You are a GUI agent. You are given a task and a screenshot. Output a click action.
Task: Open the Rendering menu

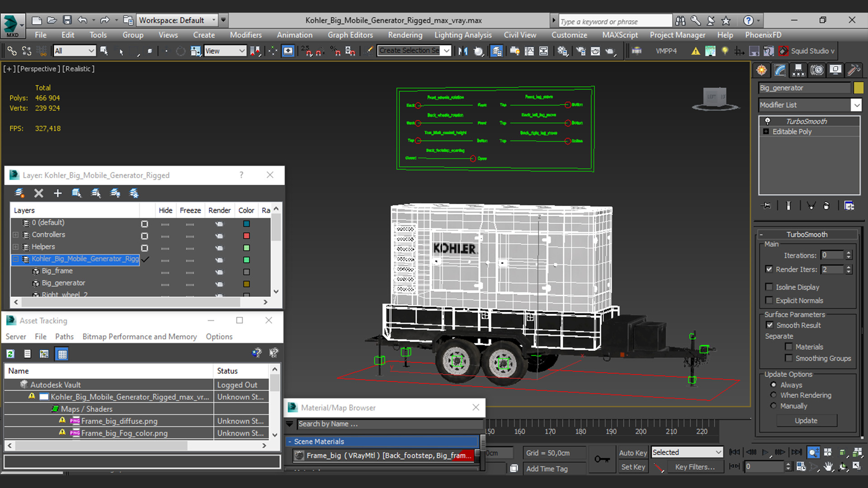click(x=405, y=35)
